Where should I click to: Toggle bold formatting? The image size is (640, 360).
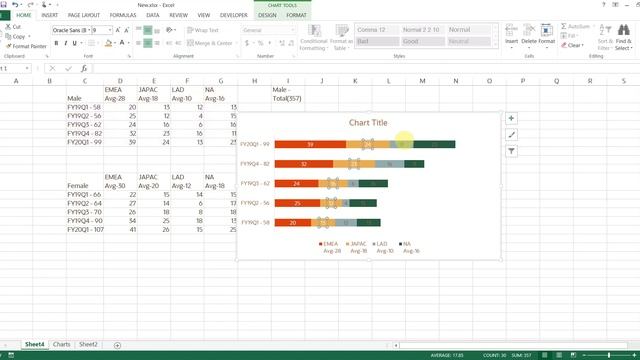[x=56, y=43]
